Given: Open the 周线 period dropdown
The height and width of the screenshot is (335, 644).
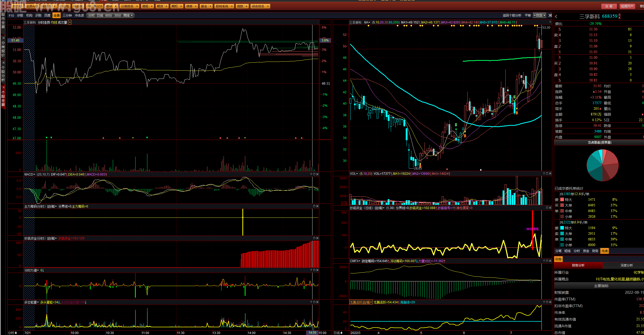Looking at the screenshot, I should (128, 15).
